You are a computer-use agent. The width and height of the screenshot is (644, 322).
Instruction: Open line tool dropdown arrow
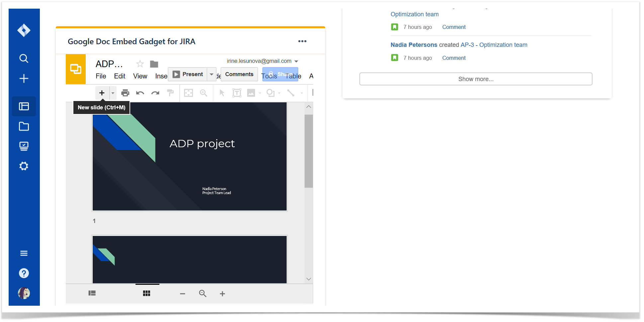[x=302, y=93]
